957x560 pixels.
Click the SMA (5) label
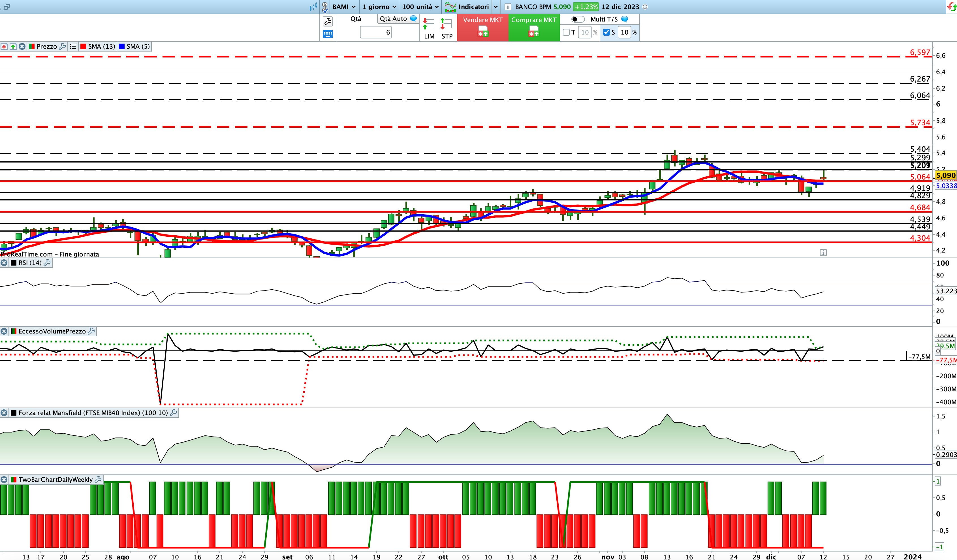tap(138, 46)
